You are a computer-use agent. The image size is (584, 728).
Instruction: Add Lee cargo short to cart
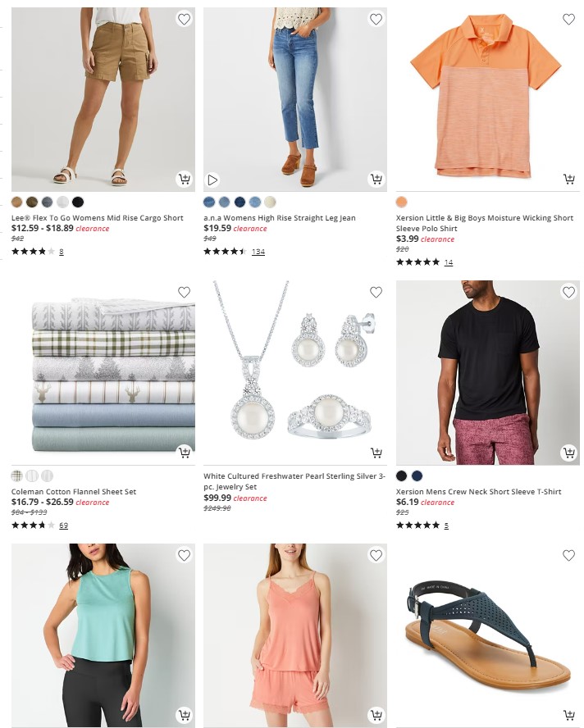click(x=184, y=179)
